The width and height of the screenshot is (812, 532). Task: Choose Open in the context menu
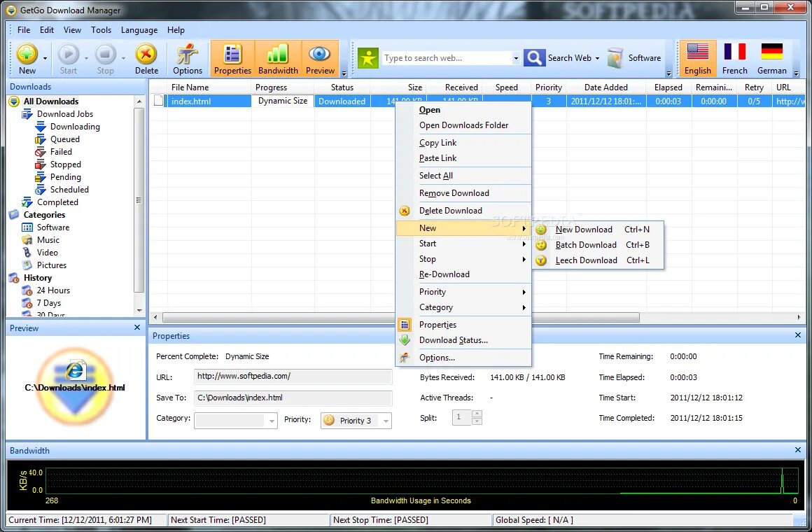point(463,110)
